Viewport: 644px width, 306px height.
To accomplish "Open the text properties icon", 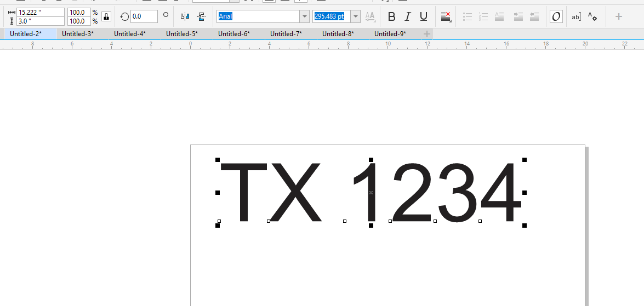I will pyautogui.click(x=592, y=16).
